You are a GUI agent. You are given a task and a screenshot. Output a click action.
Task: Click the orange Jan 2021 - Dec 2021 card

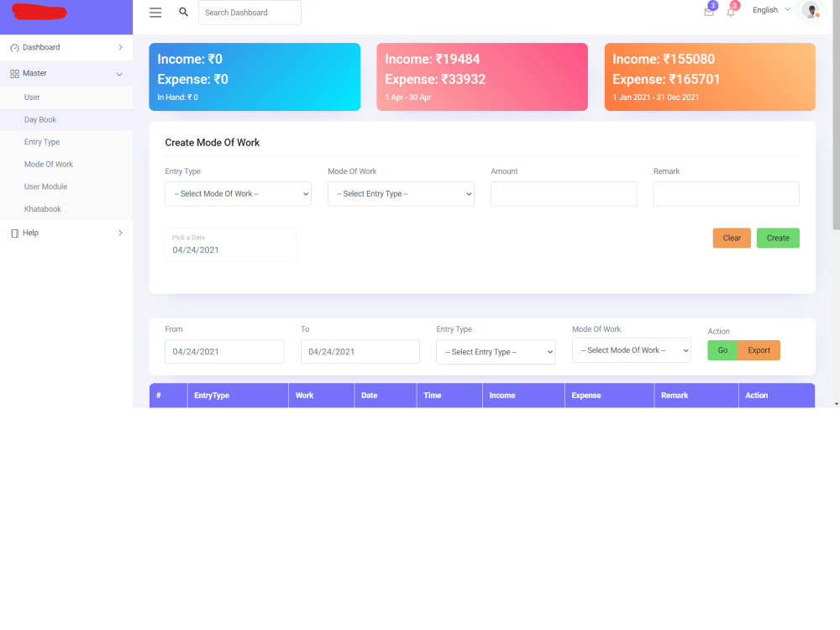click(710, 77)
